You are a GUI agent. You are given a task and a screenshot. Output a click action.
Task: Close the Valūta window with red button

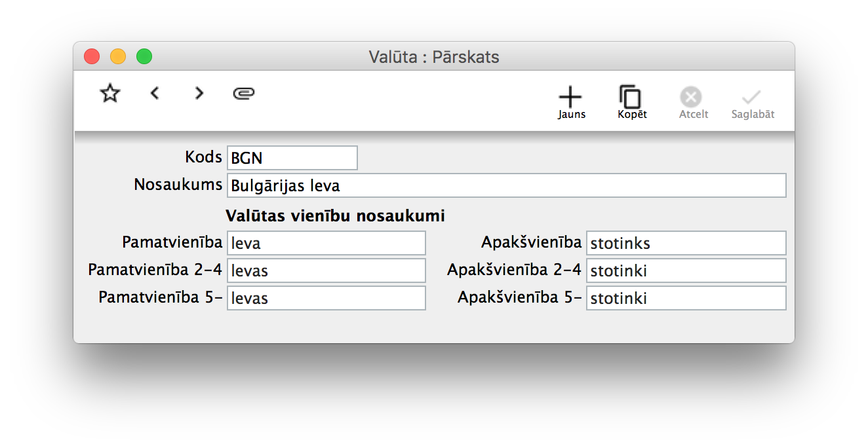pos(92,57)
